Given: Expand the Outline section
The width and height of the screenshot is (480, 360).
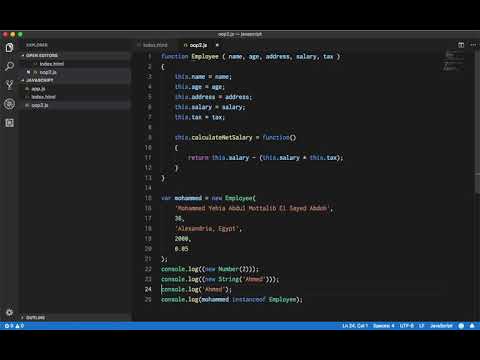Looking at the screenshot, I should [76, 317].
